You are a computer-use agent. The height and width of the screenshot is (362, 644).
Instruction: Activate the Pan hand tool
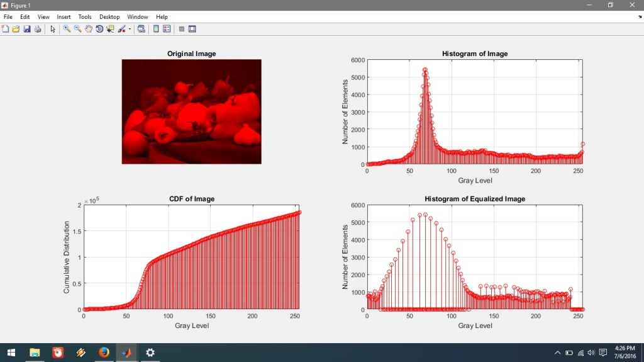click(89, 29)
